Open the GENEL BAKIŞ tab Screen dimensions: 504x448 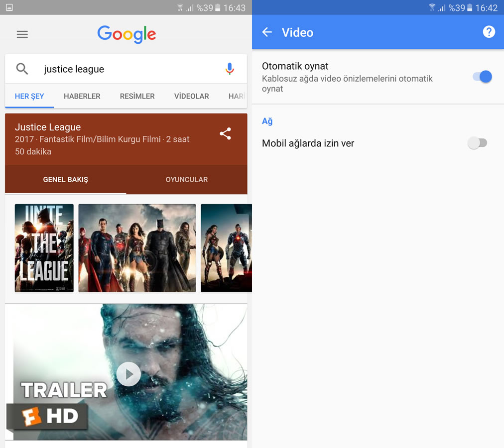click(x=66, y=180)
